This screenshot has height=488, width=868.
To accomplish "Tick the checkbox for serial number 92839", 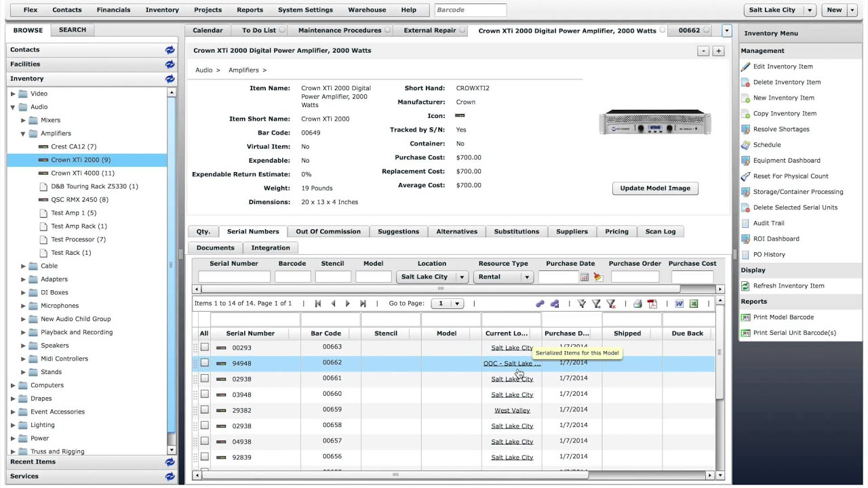I will click(x=205, y=456).
